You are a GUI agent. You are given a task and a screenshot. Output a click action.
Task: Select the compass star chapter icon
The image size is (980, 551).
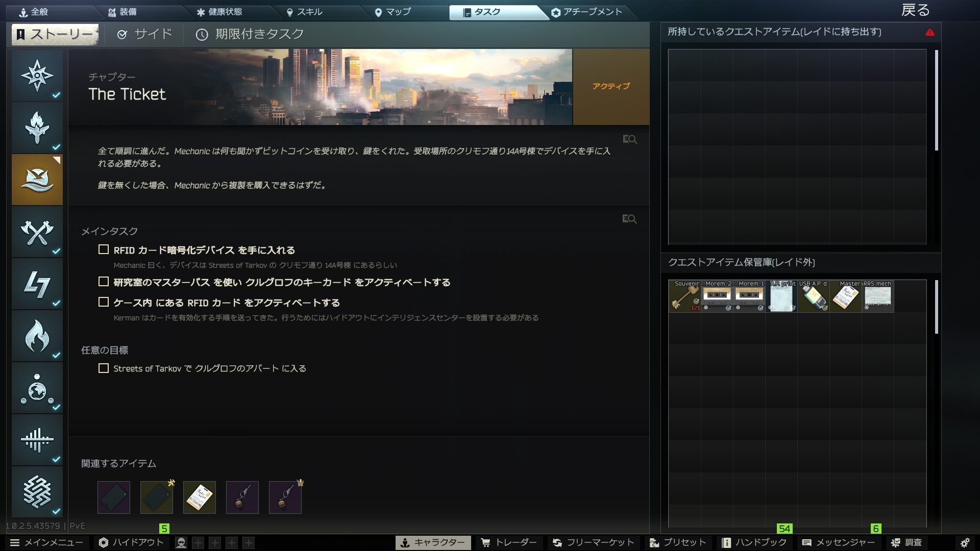pyautogui.click(x=37, y=76)
